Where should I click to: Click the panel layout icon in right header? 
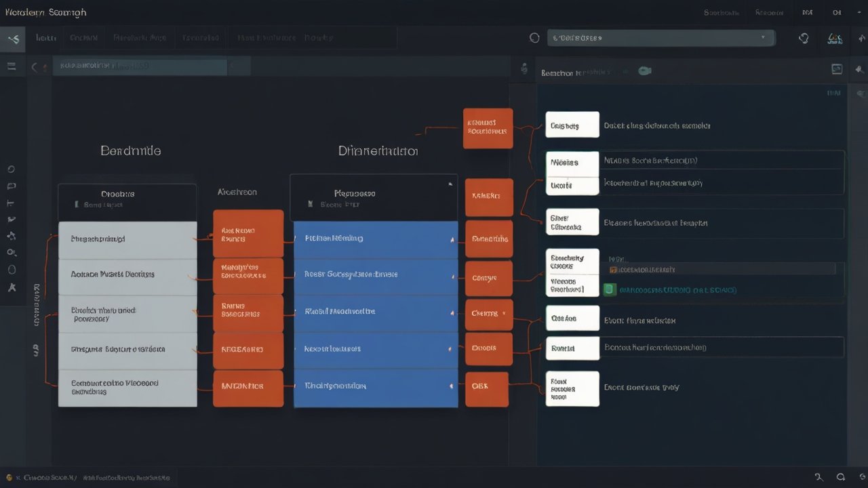pos(837,69)
